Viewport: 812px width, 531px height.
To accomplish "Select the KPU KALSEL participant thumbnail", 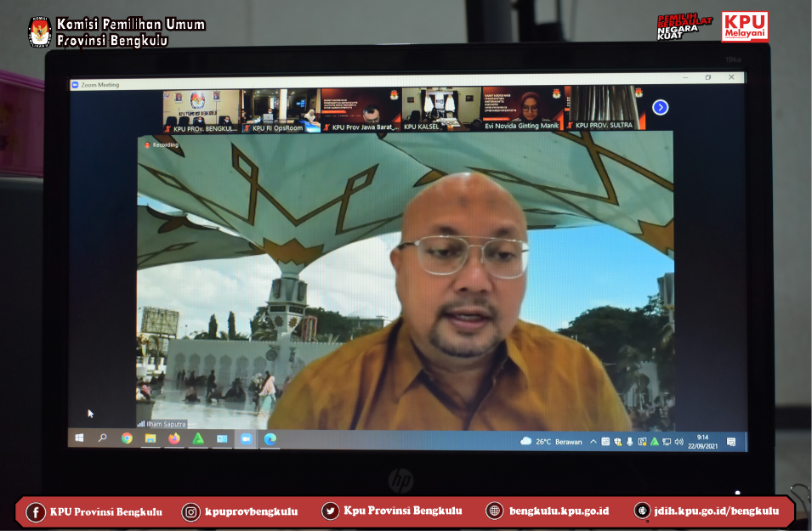I will [x=441, y=109].
